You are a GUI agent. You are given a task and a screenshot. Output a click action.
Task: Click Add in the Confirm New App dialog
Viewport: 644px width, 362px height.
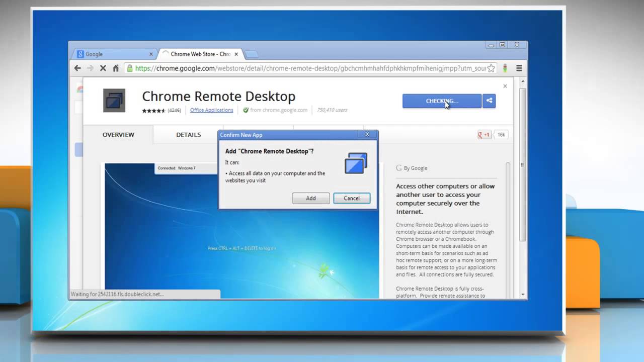coord(310,198)
